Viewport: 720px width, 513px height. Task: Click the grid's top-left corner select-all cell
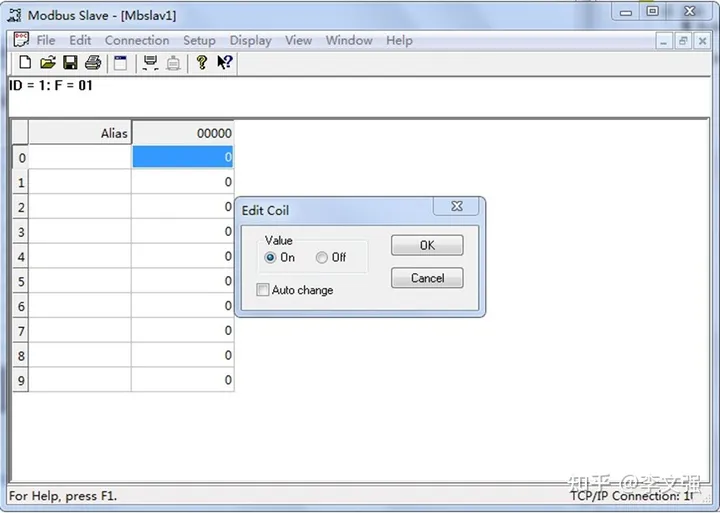click(x=20, y=132)
